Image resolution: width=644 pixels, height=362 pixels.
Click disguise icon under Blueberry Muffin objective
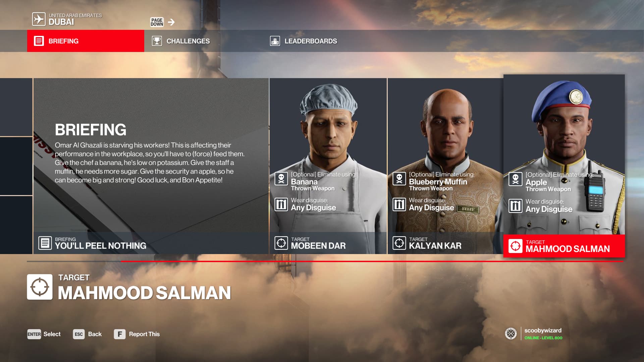click(399, 204)
